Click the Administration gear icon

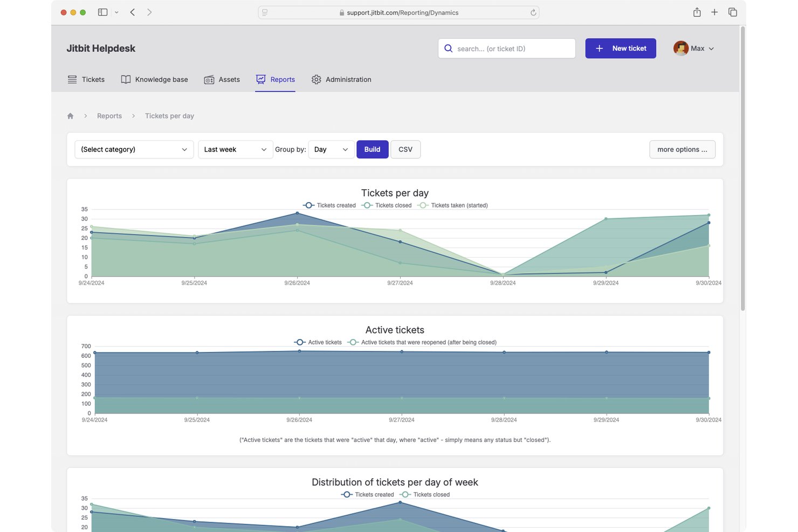[316, 79]
